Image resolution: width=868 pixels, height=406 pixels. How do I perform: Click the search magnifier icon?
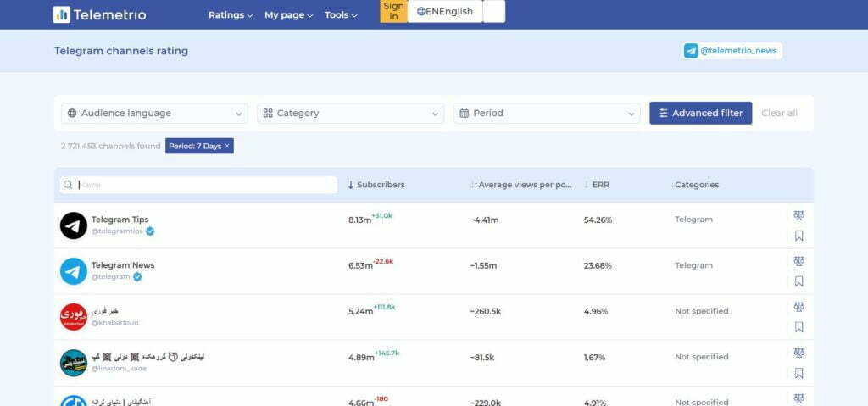(68, 185)
